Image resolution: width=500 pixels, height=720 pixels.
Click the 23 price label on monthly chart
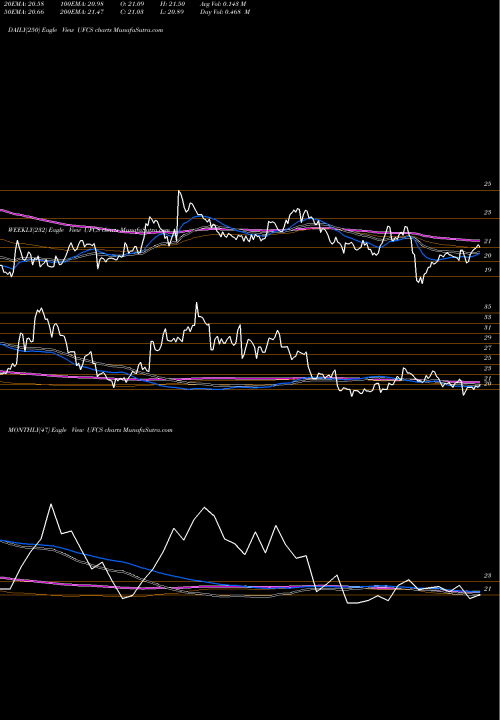(488, 575)
